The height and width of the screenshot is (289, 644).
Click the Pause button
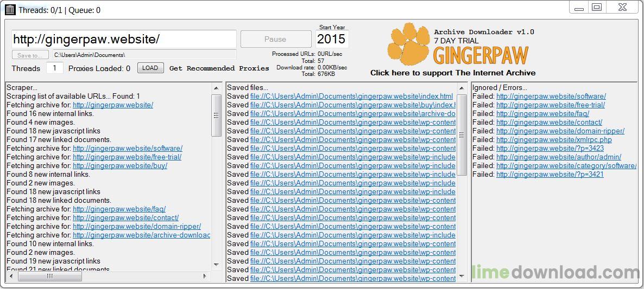coord(276,39)
